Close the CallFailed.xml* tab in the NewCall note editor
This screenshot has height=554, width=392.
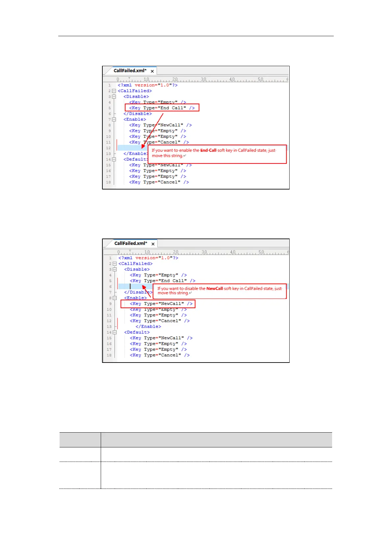(153, 244)
